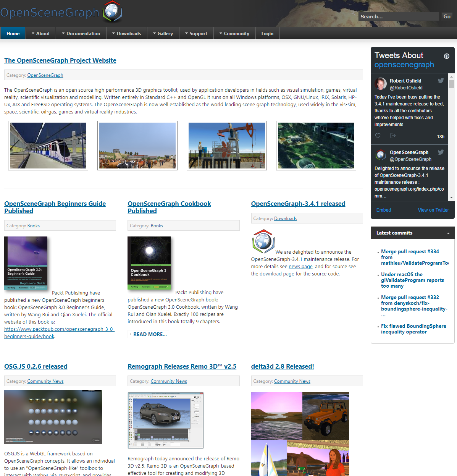The image size is (457, 476).
Task: Open Merge pull request #334 commit
Action: click(415, 257)
